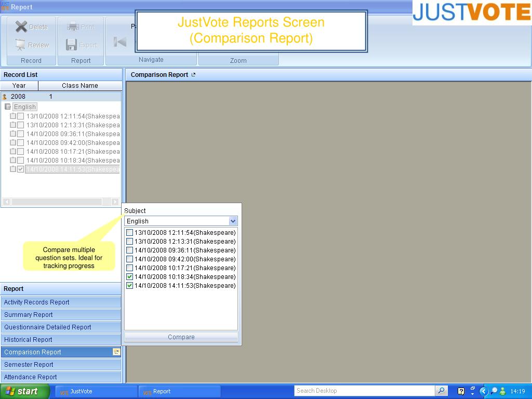Screen dimensions: 532x399
Task: Uncheck 14/10/2008 14:11:53 in Subject list
Action: coord(129,286)
